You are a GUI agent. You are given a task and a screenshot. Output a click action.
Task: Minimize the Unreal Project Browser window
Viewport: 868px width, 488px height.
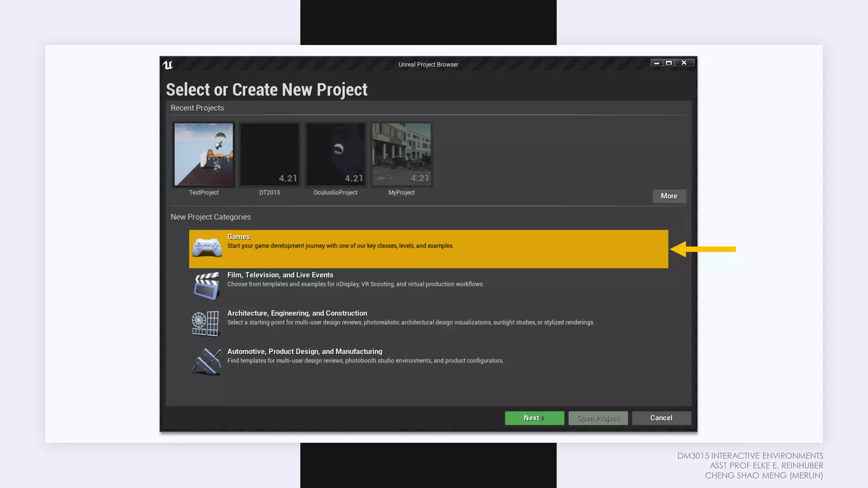tap(657, 63)
